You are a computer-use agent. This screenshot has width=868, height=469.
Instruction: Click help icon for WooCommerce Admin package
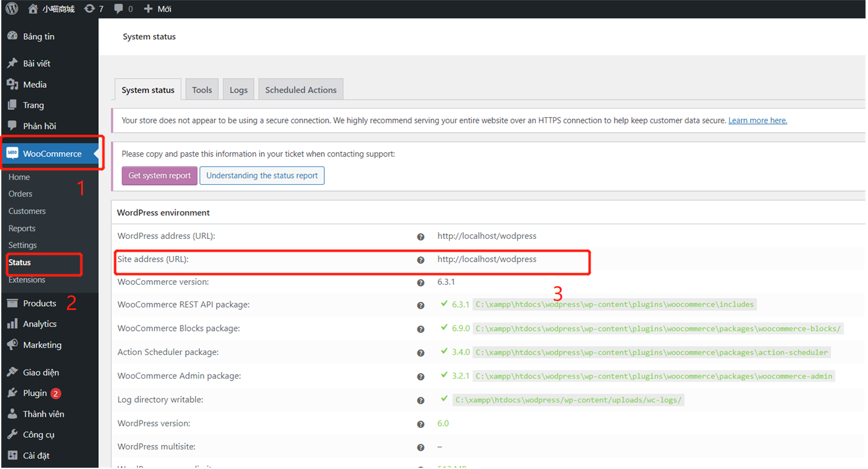[420, 376]
